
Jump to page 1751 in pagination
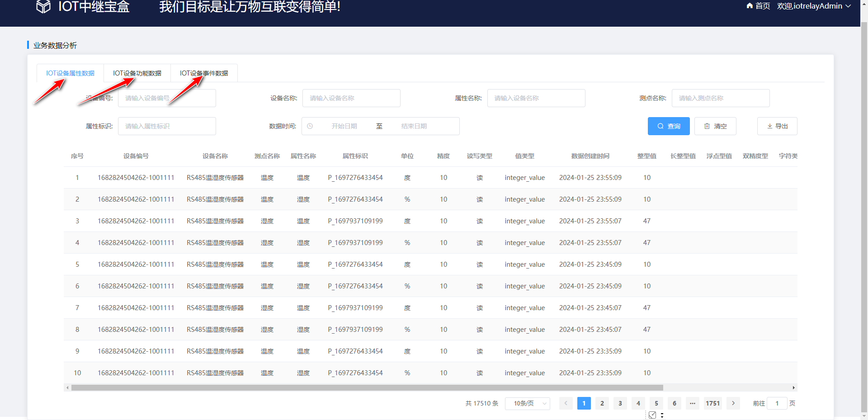pos(712,403)
